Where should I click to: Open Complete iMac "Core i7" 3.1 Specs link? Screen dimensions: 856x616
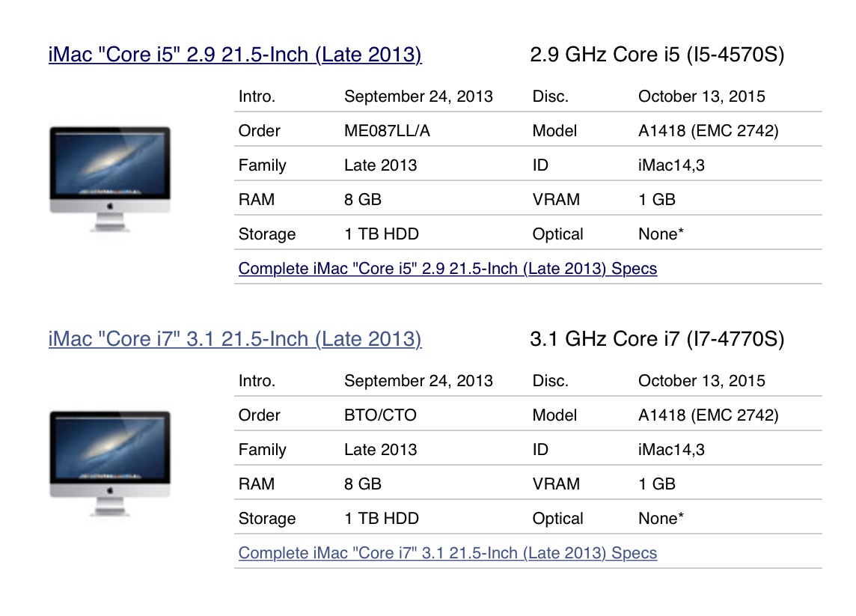click(447, 553)
